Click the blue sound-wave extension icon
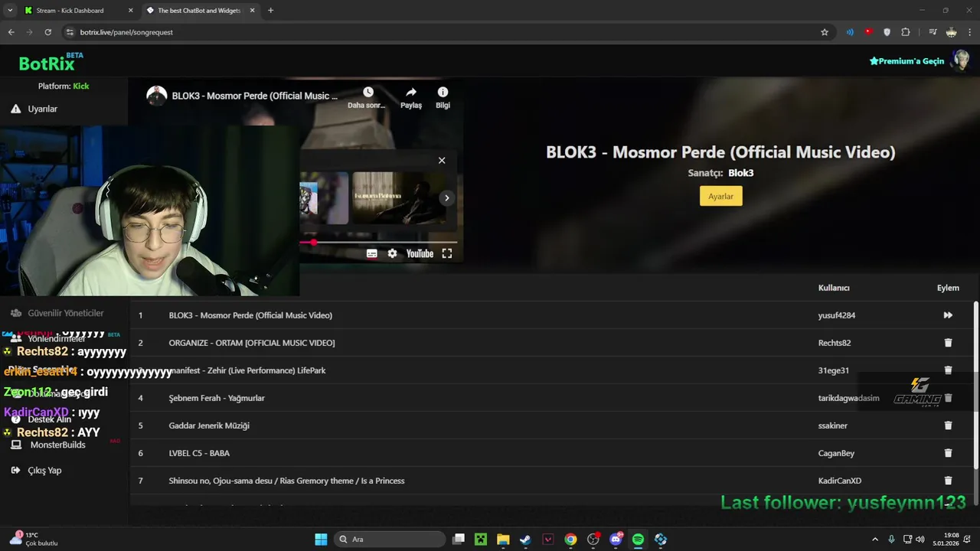The height and width of the screenshot is (551, 980). point(850,32)
